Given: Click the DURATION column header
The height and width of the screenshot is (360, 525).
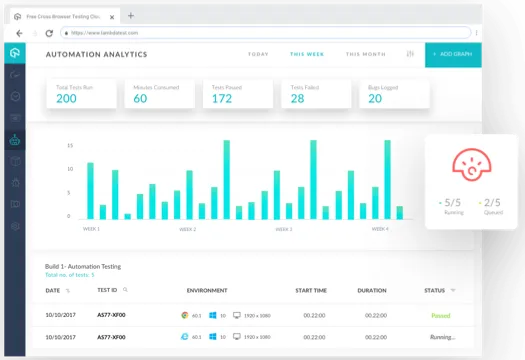Looking at the screenshot, I should (x=372, y=291).
